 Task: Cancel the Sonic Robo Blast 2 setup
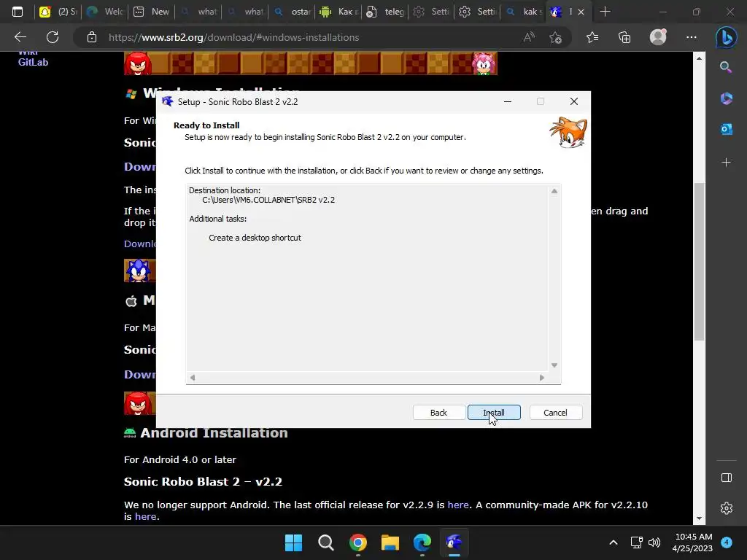click(555, 413)
